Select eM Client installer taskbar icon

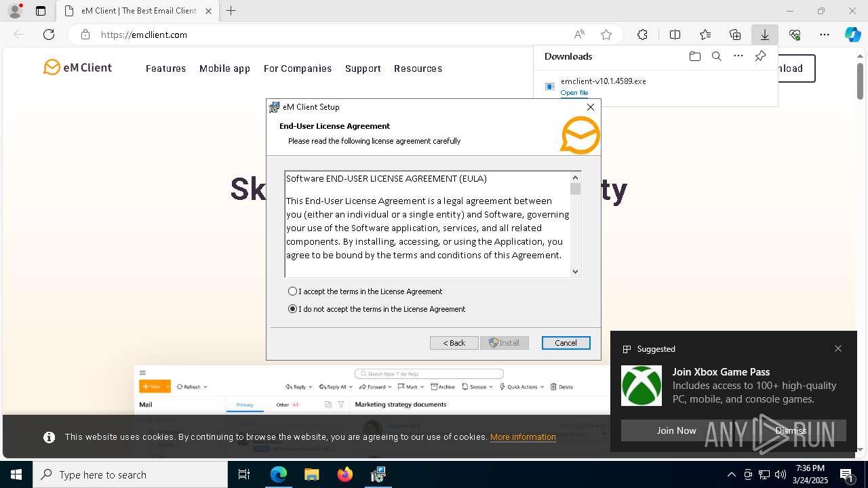pos(378,474)
